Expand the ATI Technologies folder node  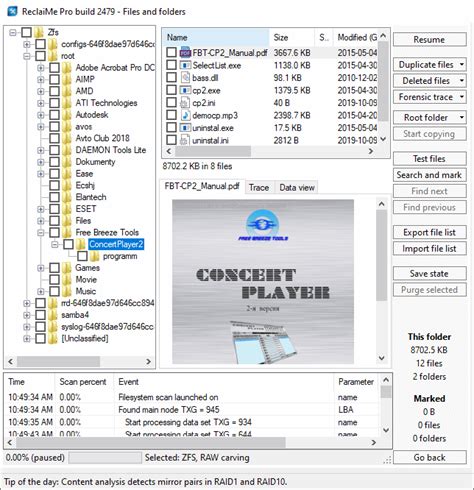[41, 103]
